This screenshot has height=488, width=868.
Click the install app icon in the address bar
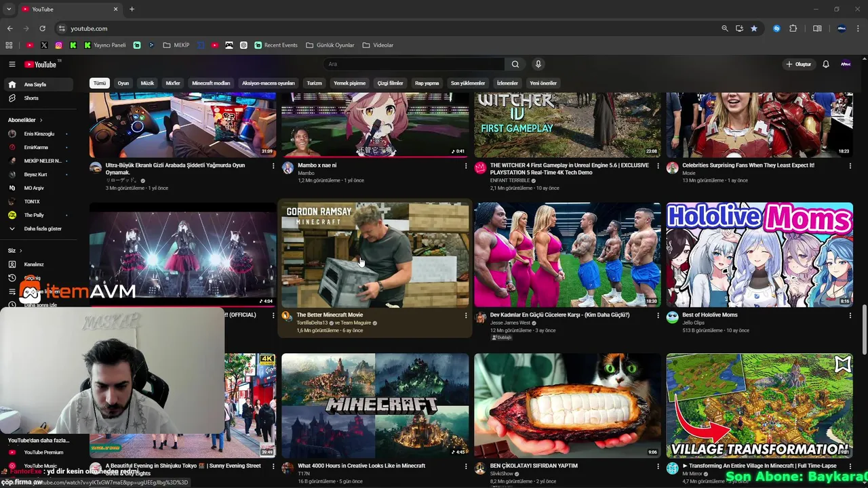pos(739,28)
